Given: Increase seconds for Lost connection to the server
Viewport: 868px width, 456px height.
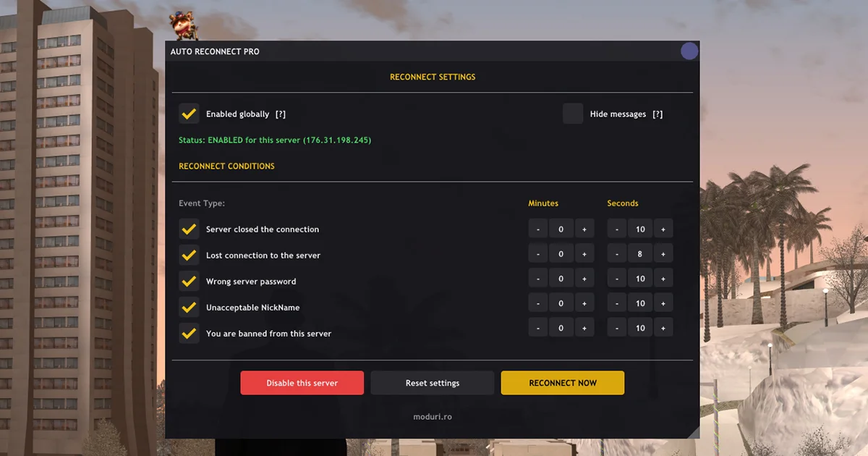Looking at the screenshot, I should tap(663, 256).
